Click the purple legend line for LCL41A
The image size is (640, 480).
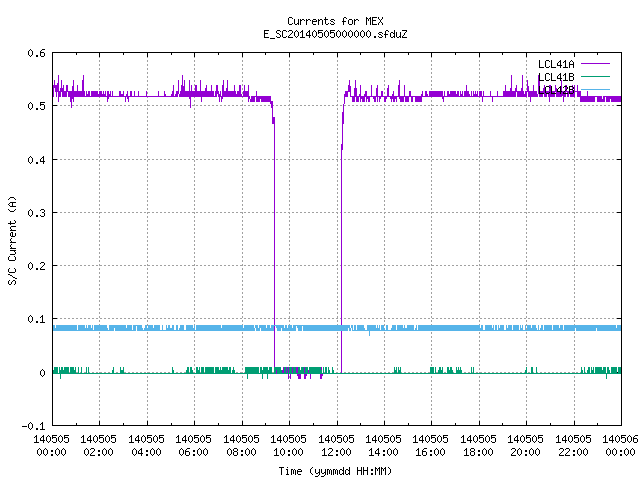point(595,64)
